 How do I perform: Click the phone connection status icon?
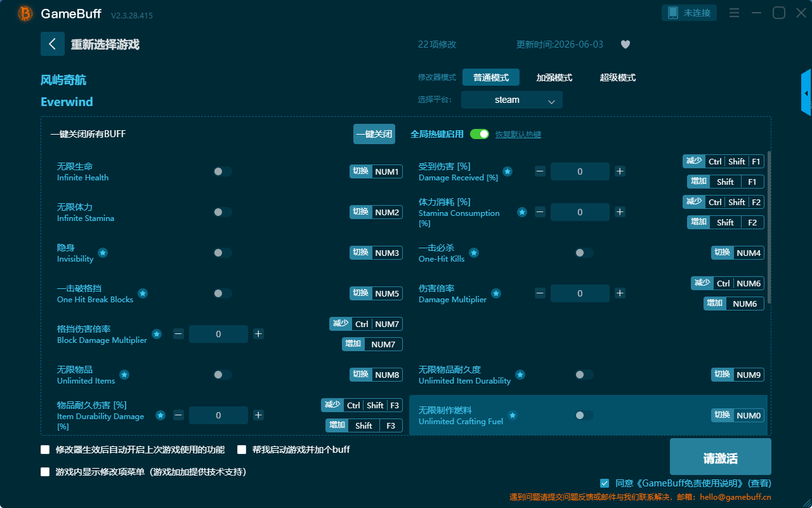pos(673,13)
